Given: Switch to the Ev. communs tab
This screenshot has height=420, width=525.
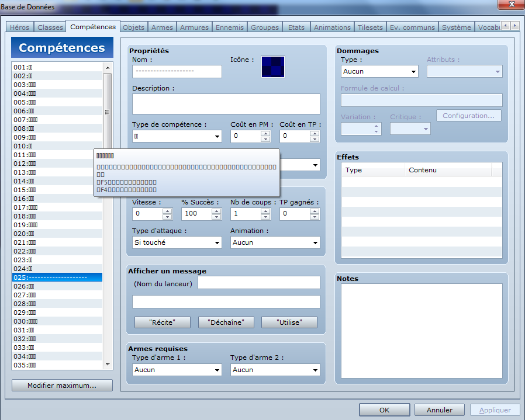Looking at the screenshot, I should (x=412, y=27).
